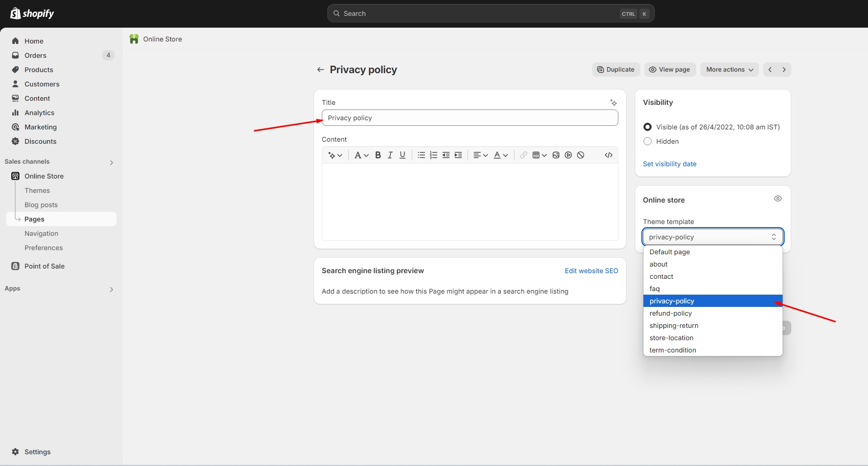This screenshot has width=868, height=466.
Task: Insert a numbered list in content
Action: click(434, 155)
